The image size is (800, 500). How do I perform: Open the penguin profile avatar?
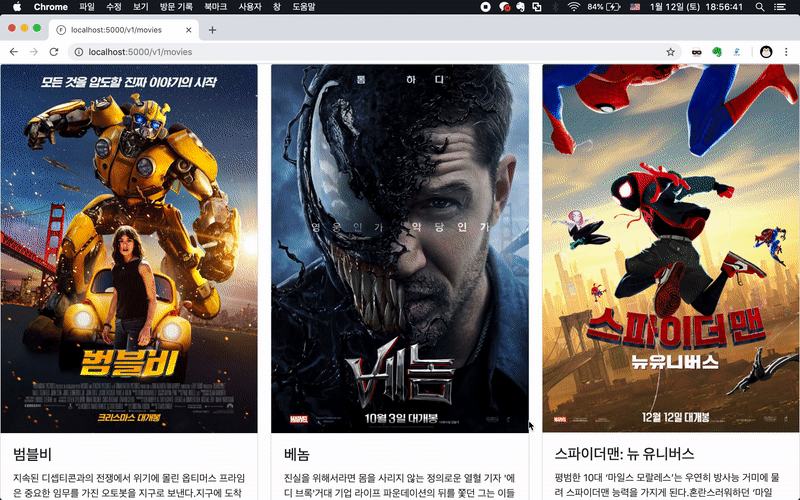coord(766,52)
